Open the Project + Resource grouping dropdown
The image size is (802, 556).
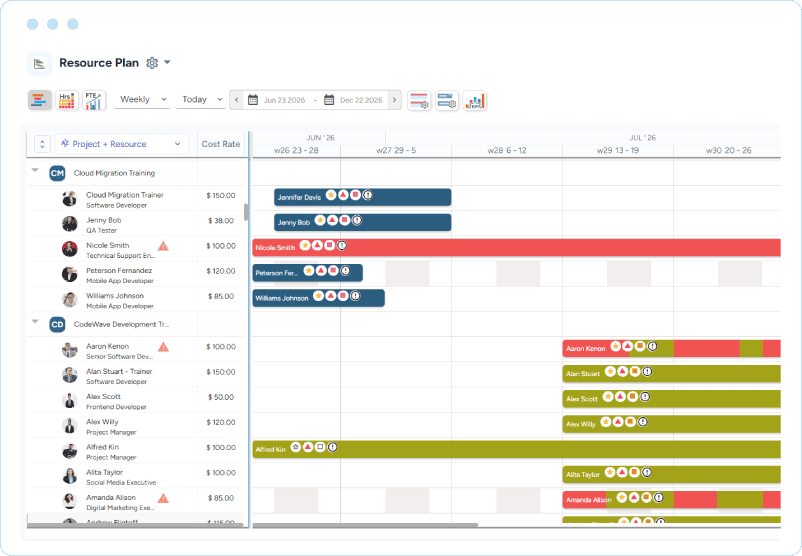[121, 144]
